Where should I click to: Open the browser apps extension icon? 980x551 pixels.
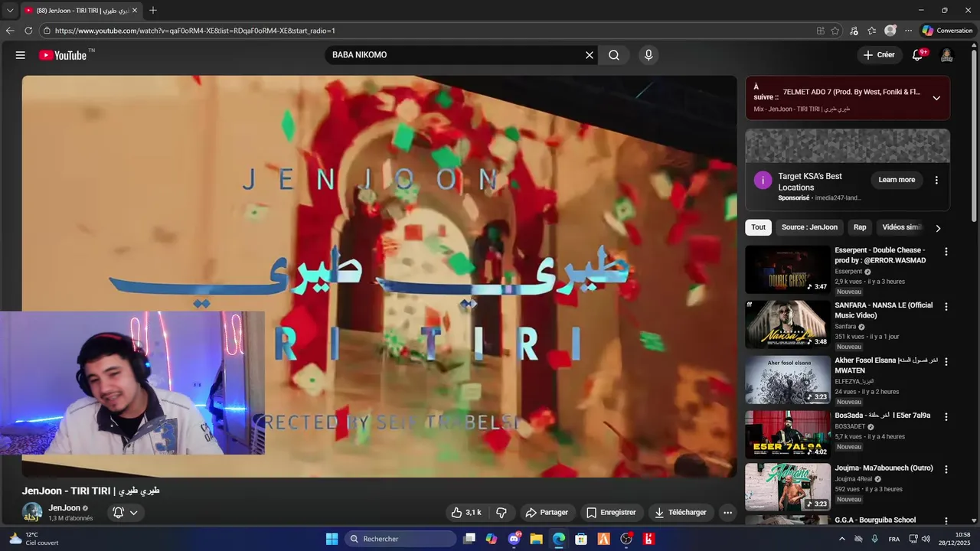(821, 31)
